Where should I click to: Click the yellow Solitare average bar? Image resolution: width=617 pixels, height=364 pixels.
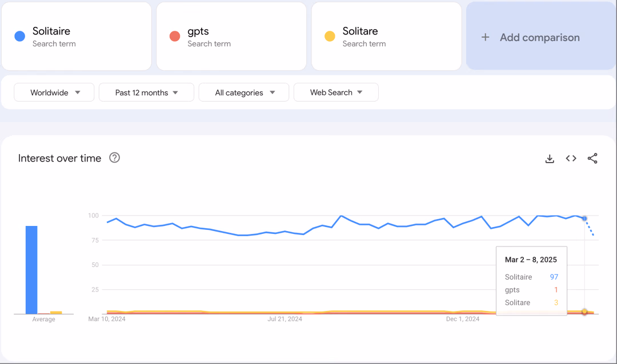(56, 313)
